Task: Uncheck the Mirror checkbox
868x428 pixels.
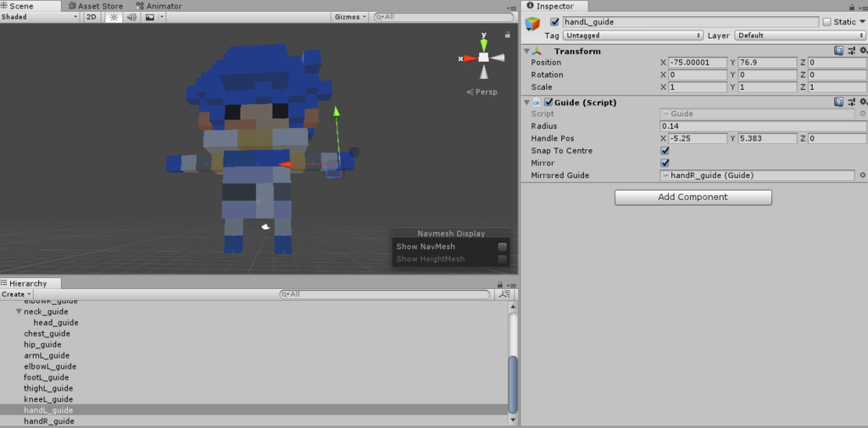Action: pyautogui.click(x=665, y=164)
